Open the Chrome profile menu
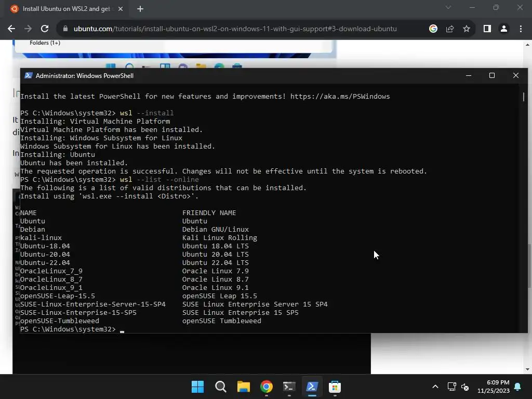 click(x=504, y=29)
